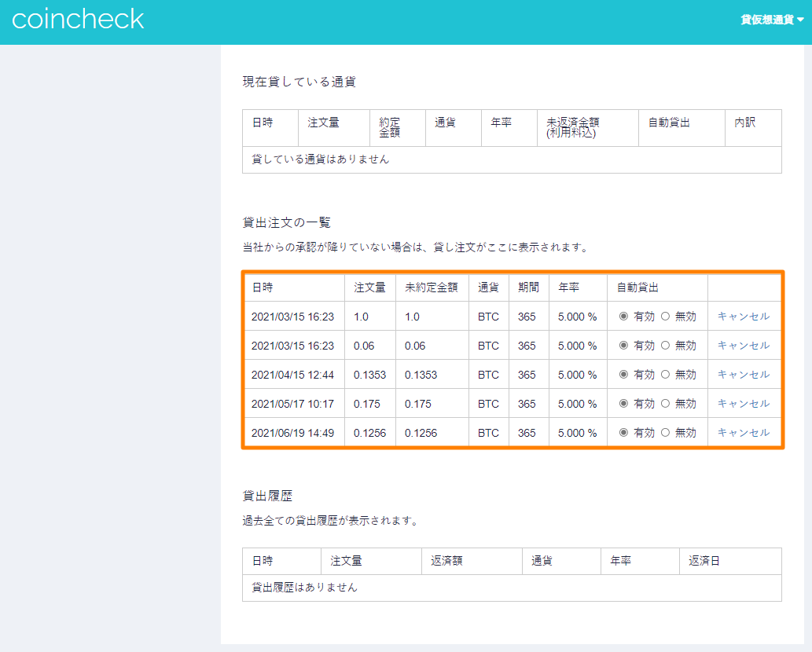
Task: Click the 期間 column header
Action: click(528, 288)
